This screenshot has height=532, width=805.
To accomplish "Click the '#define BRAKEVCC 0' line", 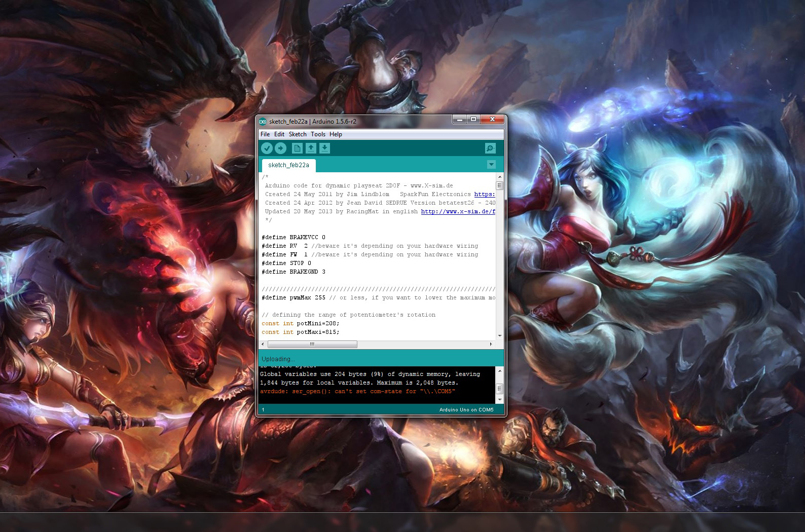I will tap(294, 237).
